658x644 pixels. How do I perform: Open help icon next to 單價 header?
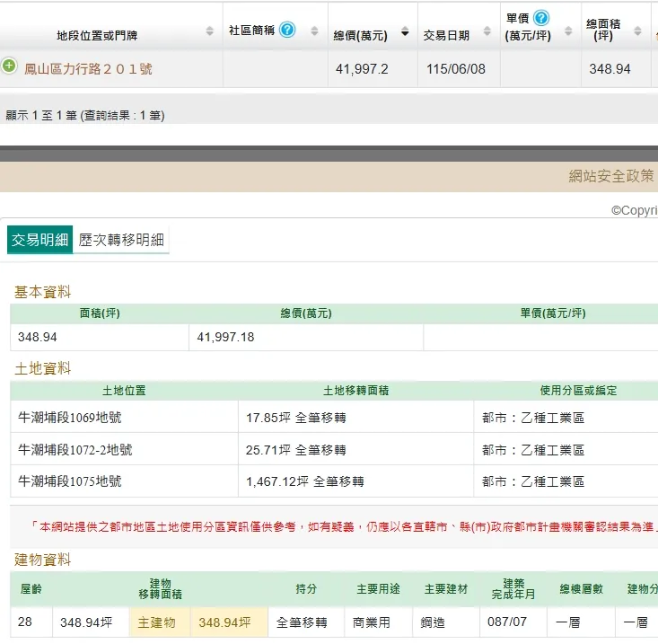point(541,18)
